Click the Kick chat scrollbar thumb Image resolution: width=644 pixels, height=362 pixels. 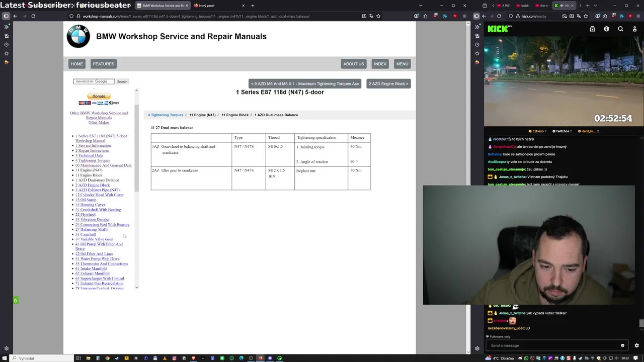tap(641, 323)
